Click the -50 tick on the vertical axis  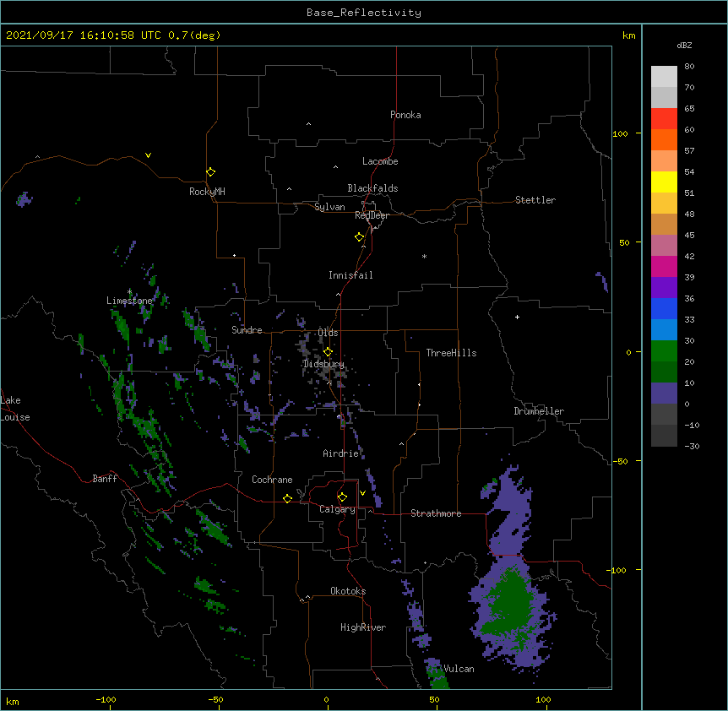620,461
